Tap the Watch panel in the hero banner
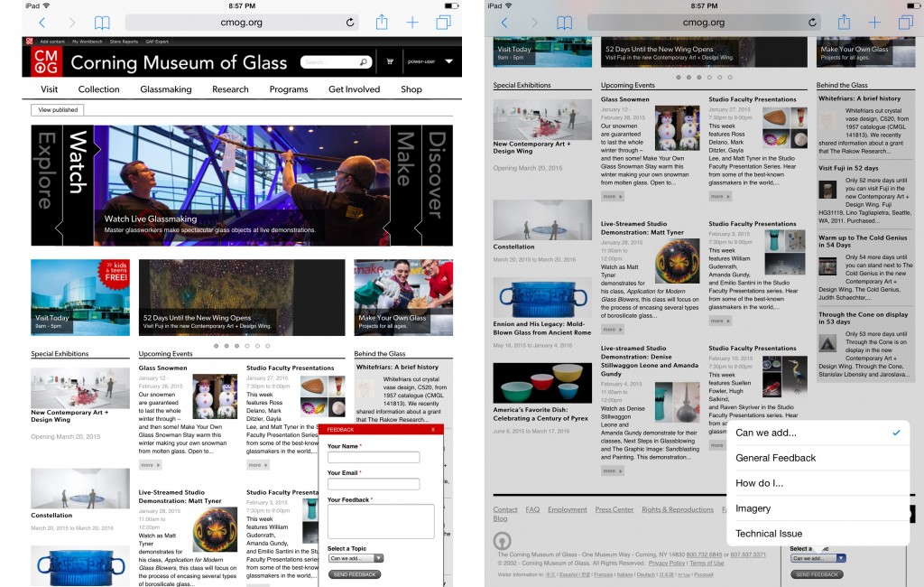 79,185
